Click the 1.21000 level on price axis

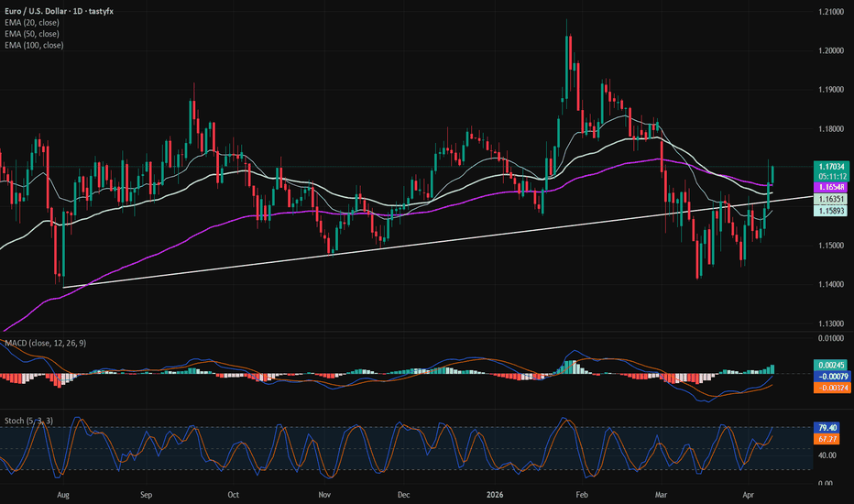click(832, 12)
